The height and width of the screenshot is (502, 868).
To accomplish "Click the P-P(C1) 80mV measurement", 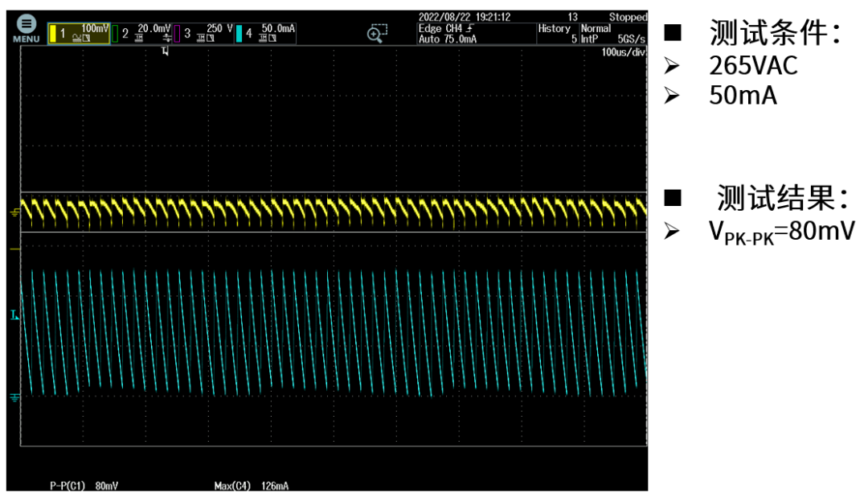I will point(83,486).
